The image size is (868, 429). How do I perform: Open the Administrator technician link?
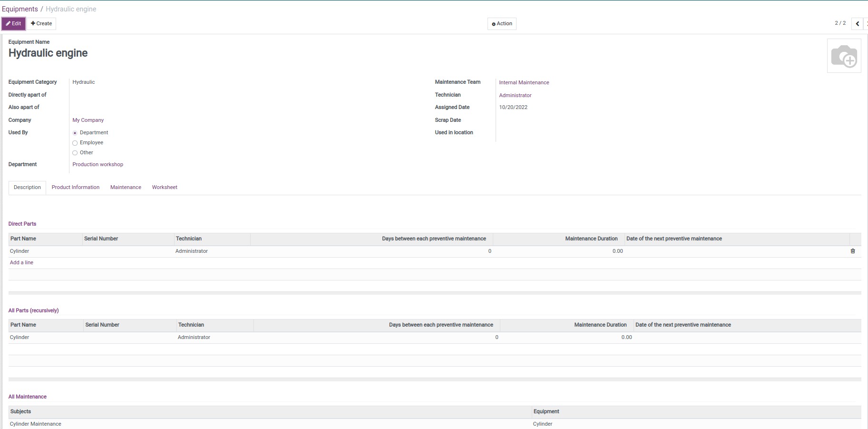(515, 96)
